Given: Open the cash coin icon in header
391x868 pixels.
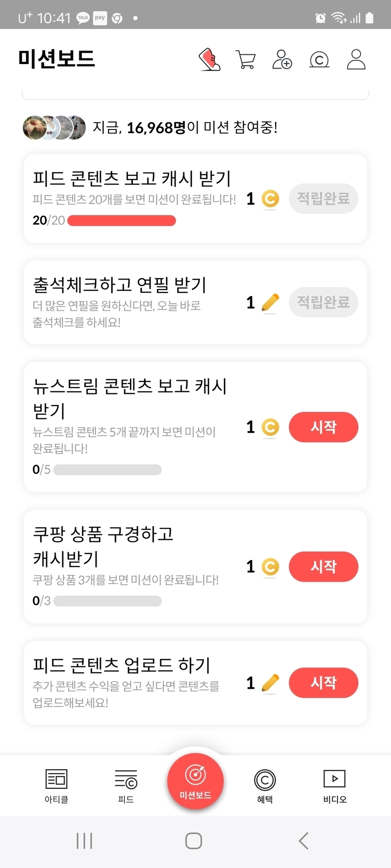Looking at the screenshot, I should 319,60.
